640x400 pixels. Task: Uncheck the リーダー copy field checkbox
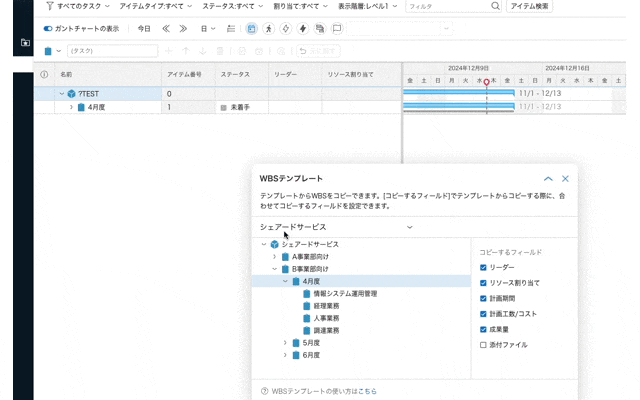[x=483, y=267]
